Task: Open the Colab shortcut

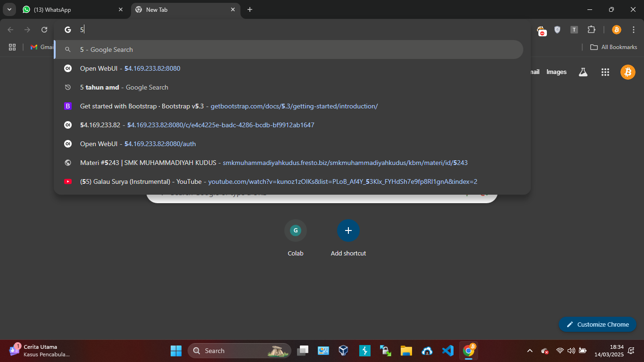Action: 296,238
